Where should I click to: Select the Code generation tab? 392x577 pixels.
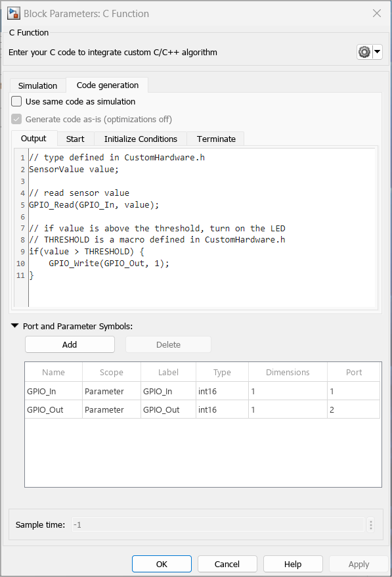(108, 85)
